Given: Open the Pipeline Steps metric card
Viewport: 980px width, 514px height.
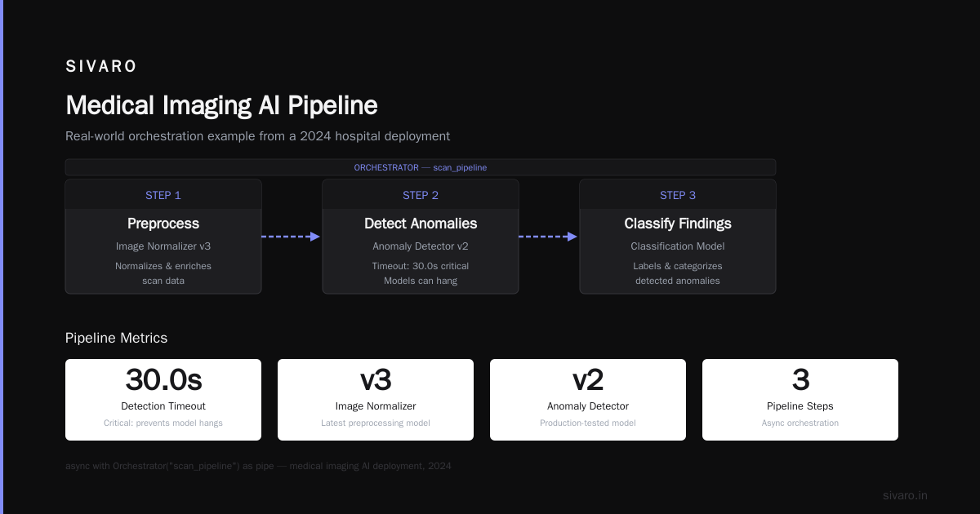Looking at the screenshot, I should [800, 400].
